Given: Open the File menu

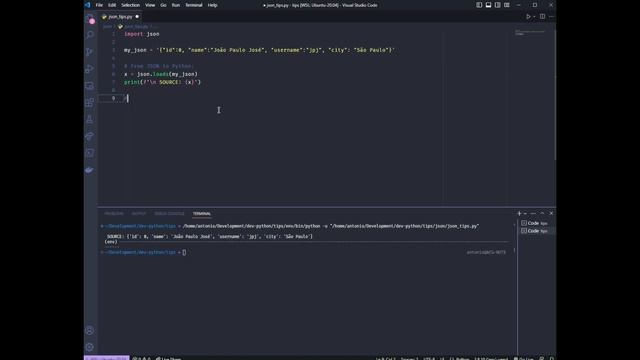Looking at the screenshot, I should pyautogui.click(x=99, y=5).
